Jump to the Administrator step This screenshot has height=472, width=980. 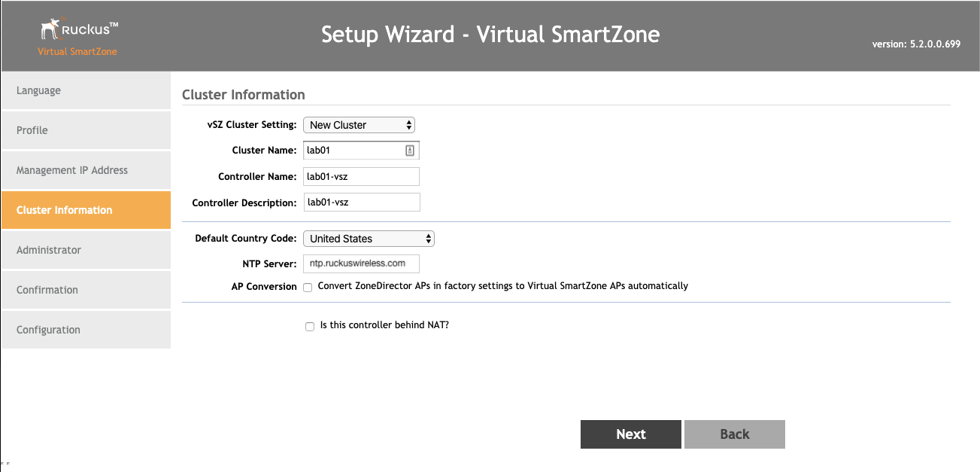click(x=86, y=250)
